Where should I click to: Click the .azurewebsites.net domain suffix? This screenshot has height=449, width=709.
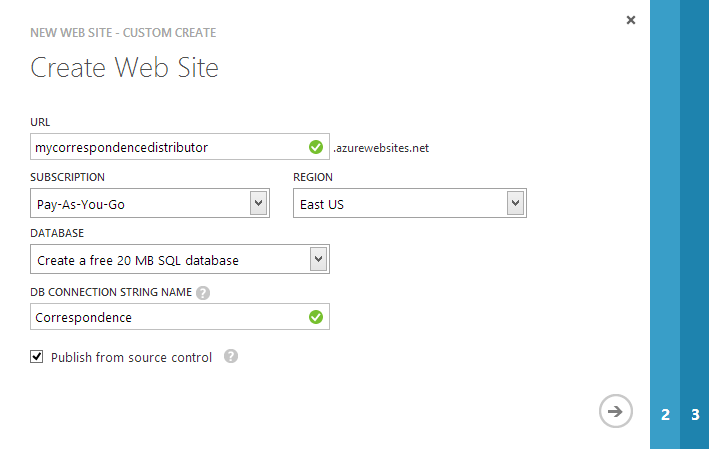coord(381,148)
